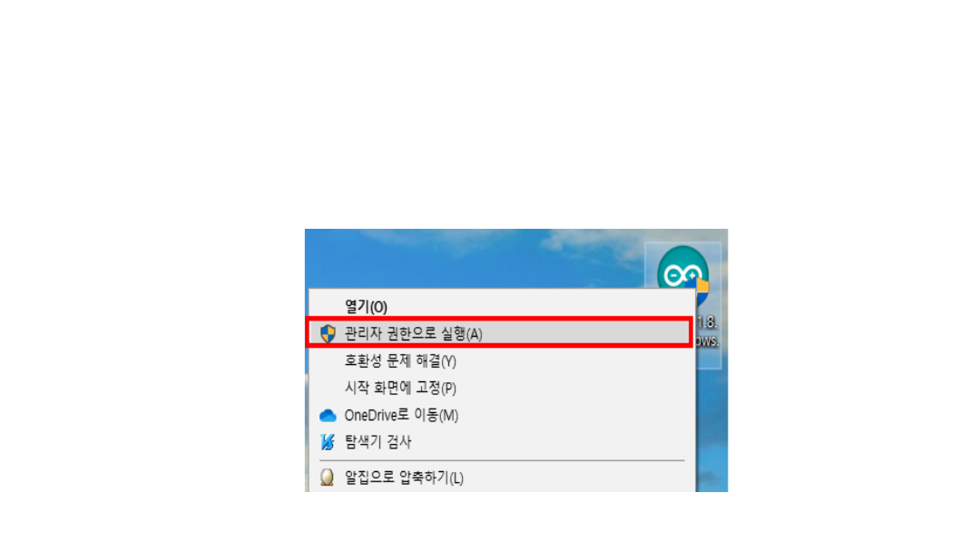The width and height of the screenshot is (980, 552).
Task: Select 알집으로 압축하기(L) entry
Action: tap(405, 478)
